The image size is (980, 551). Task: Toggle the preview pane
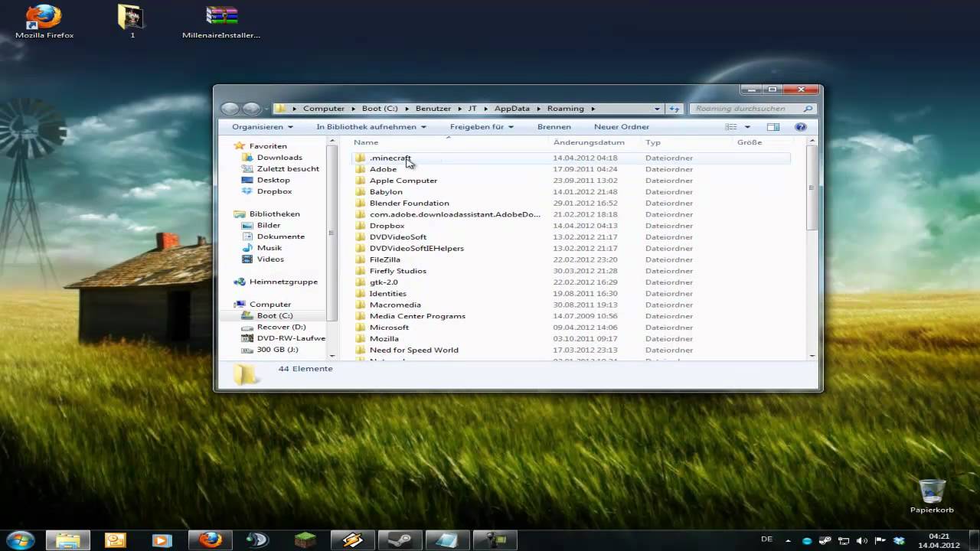tap(773, 127)
